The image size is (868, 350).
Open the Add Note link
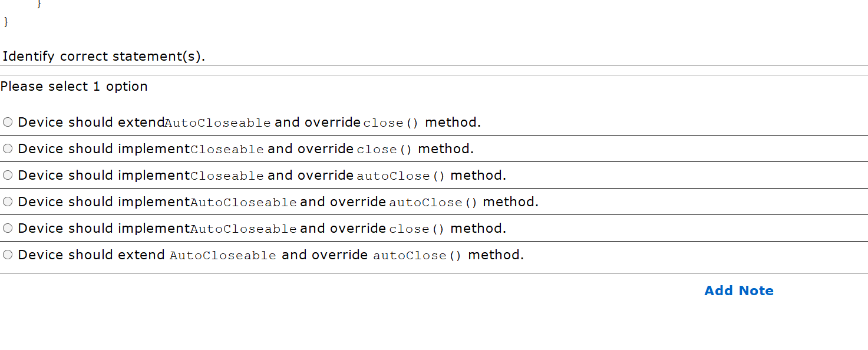pyautogui.click(x=739, y=290)
